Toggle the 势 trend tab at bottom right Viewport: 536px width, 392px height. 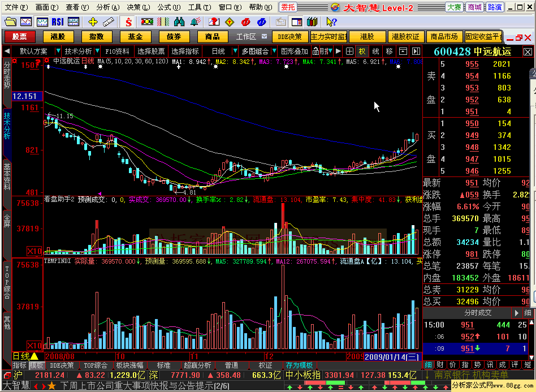(x=478, y=365)
